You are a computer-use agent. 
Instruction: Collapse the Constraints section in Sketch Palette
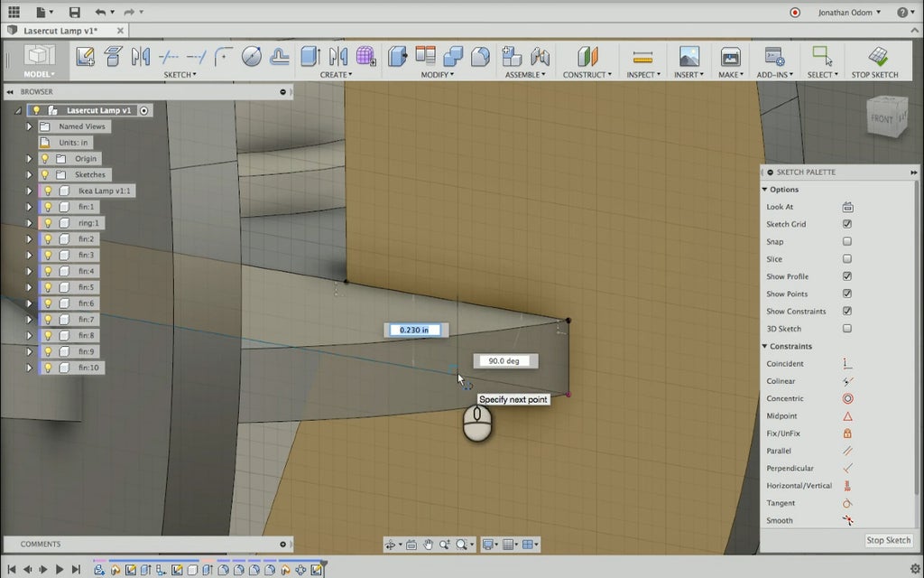[x=765, y=347]
